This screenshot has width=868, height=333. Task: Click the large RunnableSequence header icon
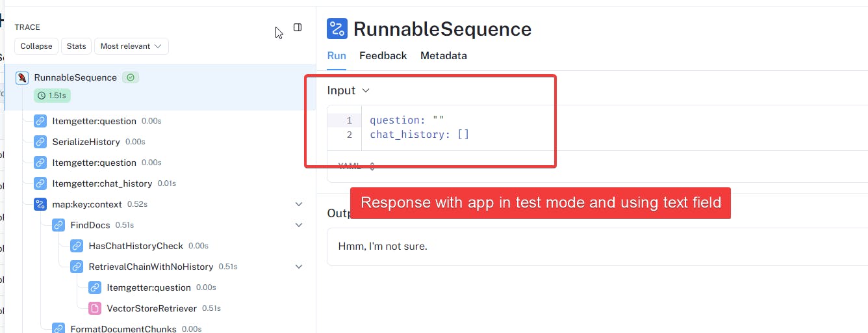click(x=337, y=29)
